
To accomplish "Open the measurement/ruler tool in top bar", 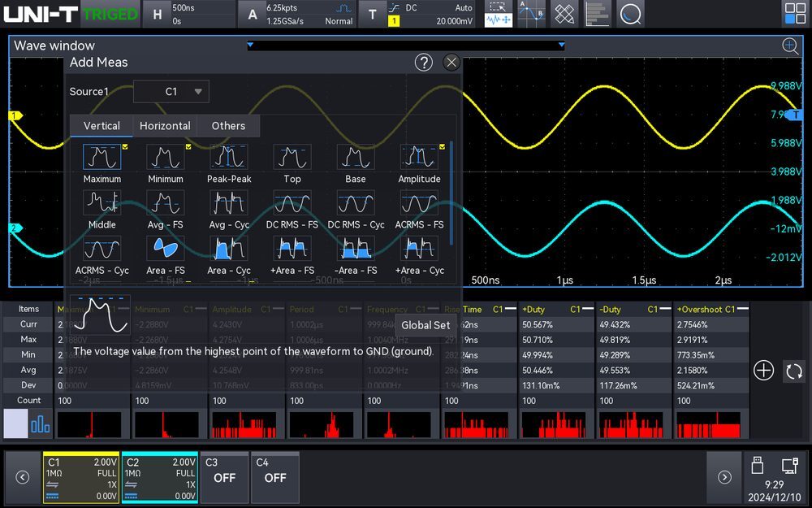I will (564, 14).
